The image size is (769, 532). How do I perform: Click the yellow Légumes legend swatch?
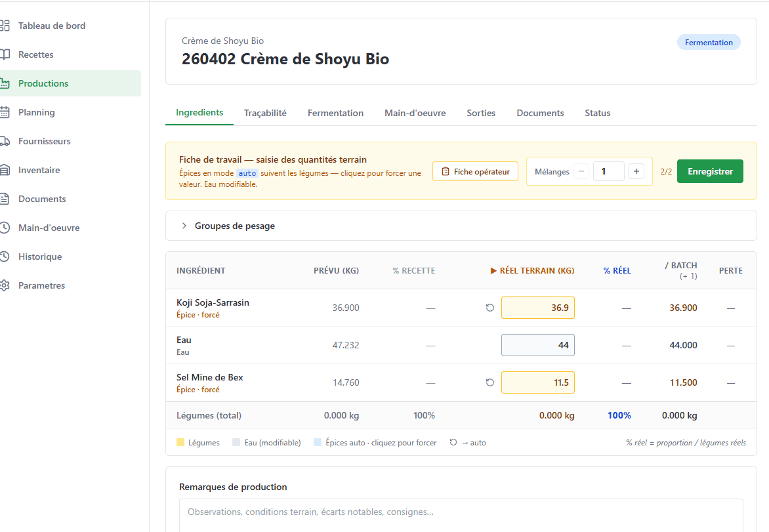[x=180, y=443]
